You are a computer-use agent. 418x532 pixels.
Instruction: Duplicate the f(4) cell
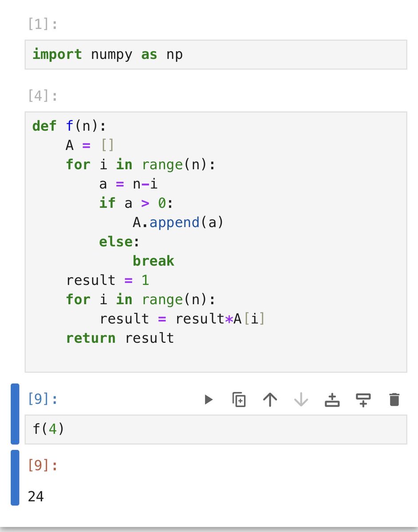coord(239,400)
